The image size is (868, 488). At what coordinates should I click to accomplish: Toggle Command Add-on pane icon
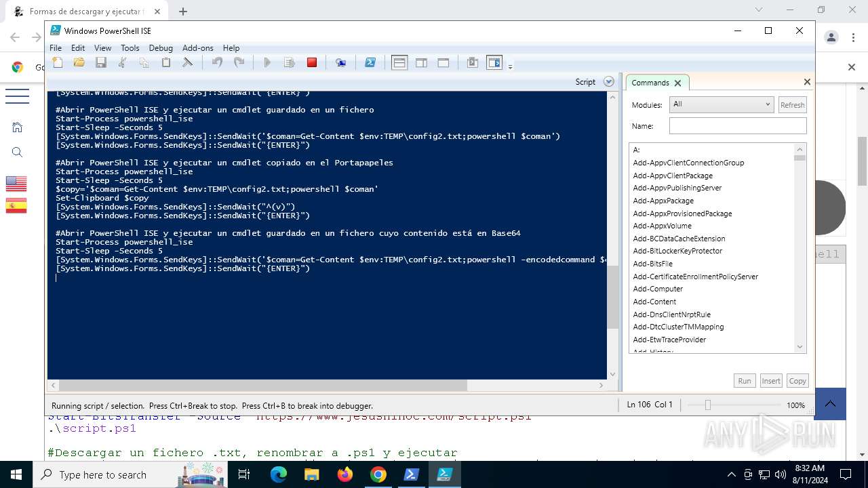[494, 62]
